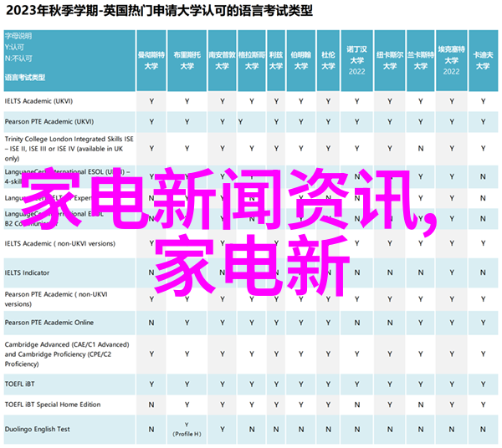This screenshot has height=448, width=502.
Task: Click IELTS Indicator N under 曼彻斯特大学
Action: (x=151, y=272)
